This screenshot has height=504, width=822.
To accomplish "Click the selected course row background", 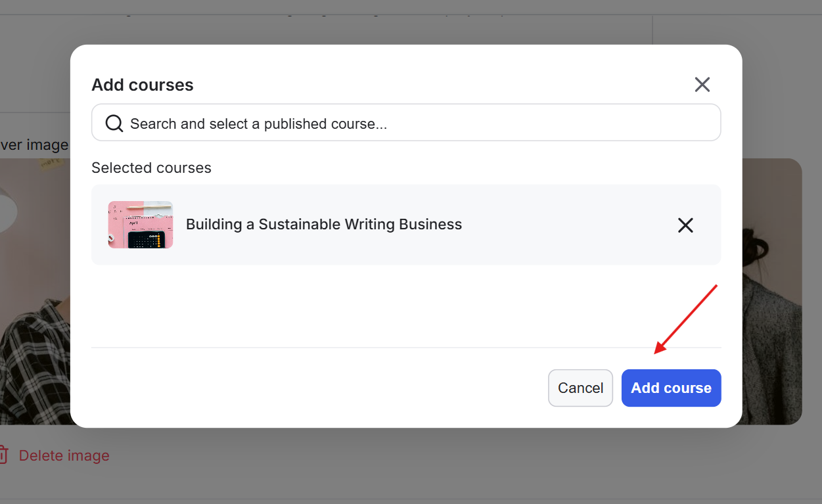I will coord(406,225).
